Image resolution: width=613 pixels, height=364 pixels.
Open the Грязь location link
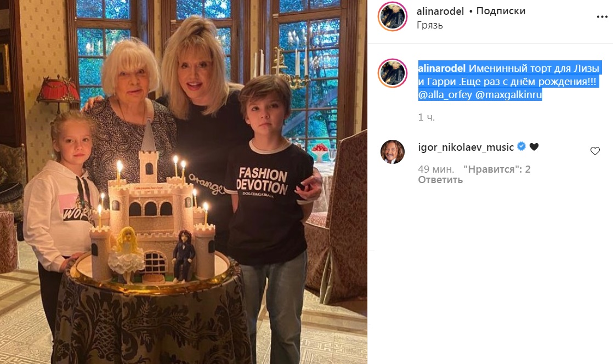[x=430, y=25]
